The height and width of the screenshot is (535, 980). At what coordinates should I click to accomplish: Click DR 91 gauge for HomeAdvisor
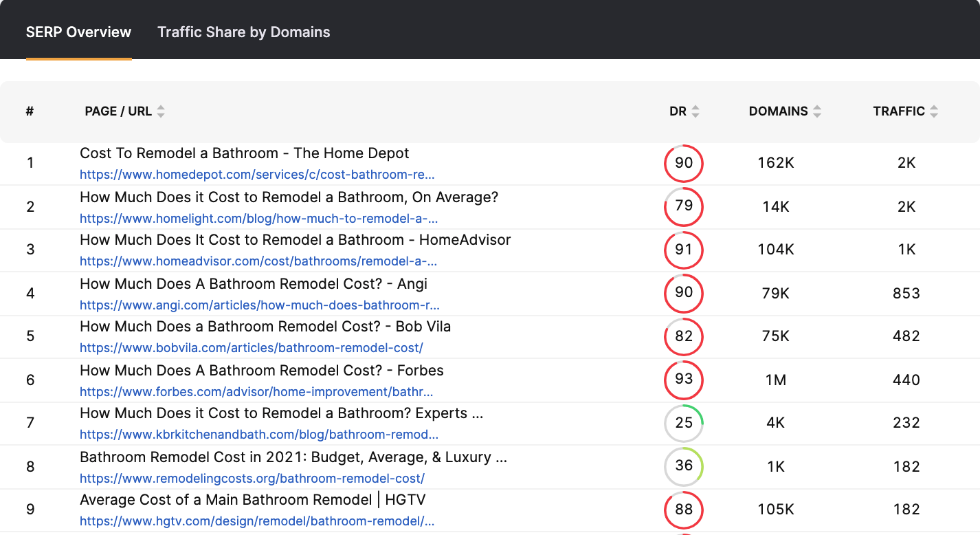pos(684,250)
